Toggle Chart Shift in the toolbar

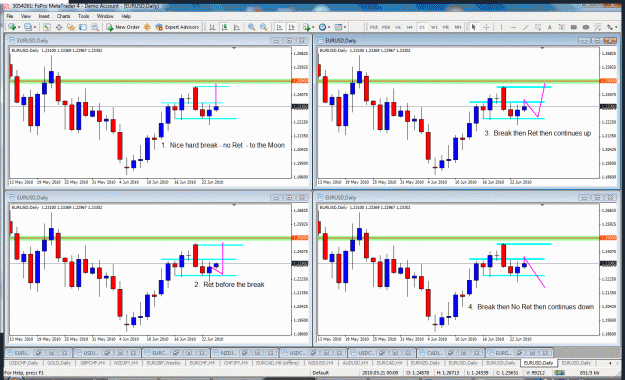291,27
